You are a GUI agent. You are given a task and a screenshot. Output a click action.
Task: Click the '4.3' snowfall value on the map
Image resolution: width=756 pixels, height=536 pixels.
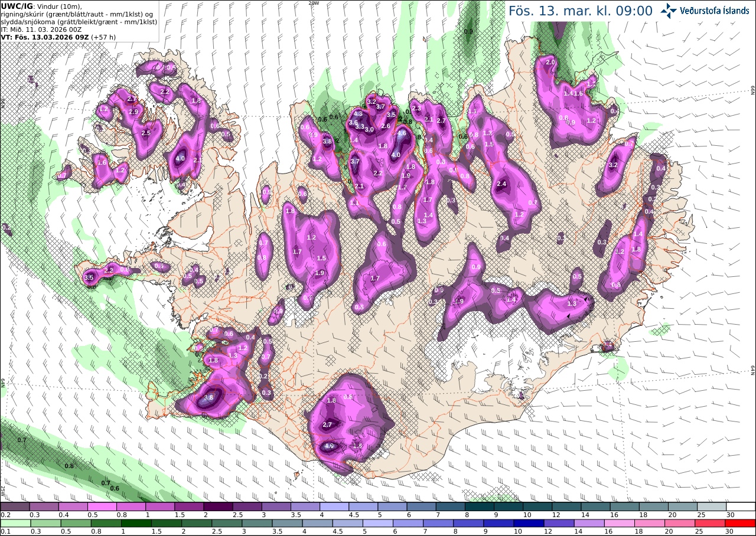[358, 114]
